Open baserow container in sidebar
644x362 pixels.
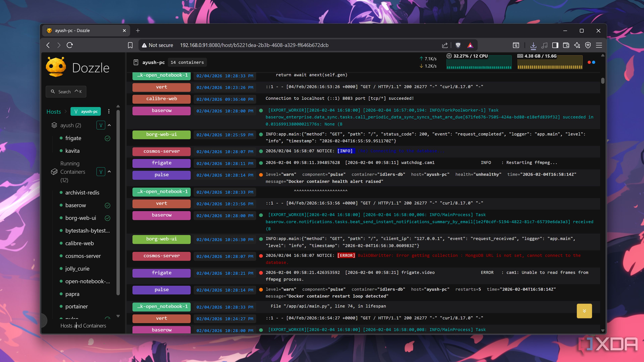coord(75,205)
